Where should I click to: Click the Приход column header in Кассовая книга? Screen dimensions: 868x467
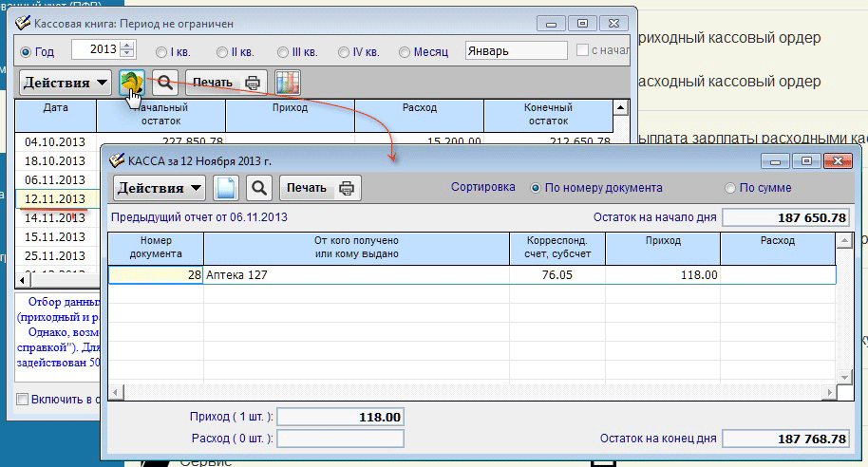(x=290, y=115)
